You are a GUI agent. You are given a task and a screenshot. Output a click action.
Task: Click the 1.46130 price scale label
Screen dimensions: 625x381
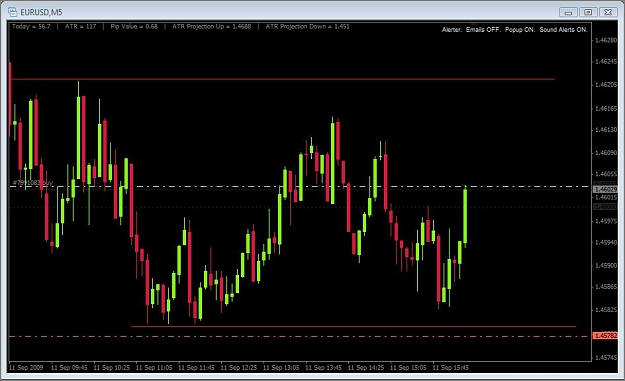605,130
